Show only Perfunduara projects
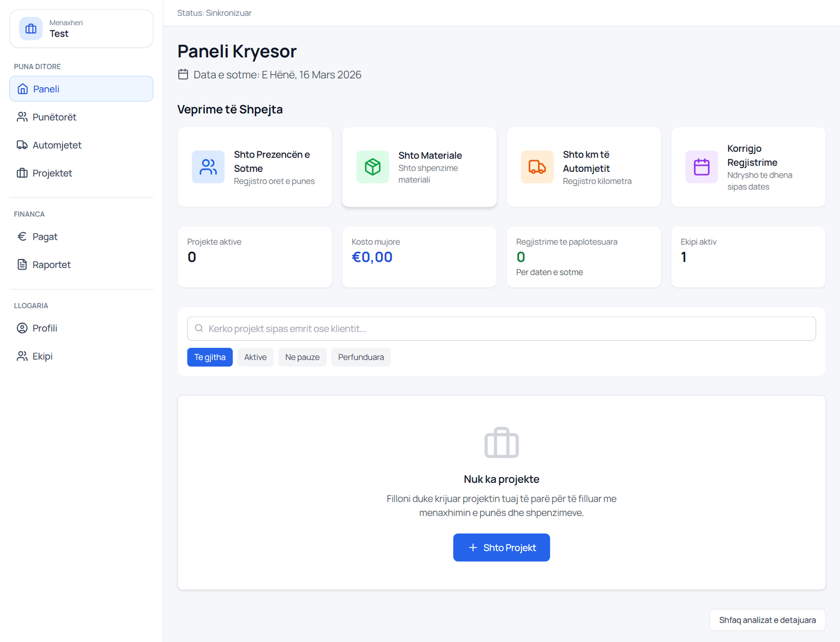 (x=361, y=357)
